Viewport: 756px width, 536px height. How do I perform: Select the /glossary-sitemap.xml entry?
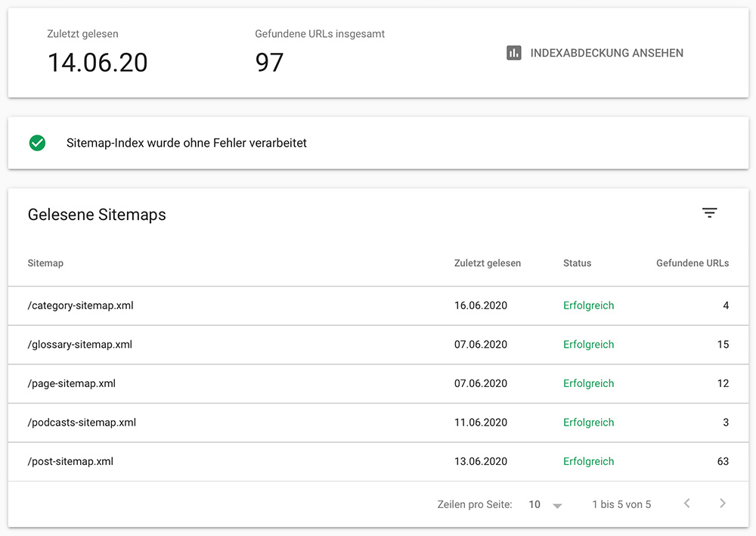coord(80,345)
